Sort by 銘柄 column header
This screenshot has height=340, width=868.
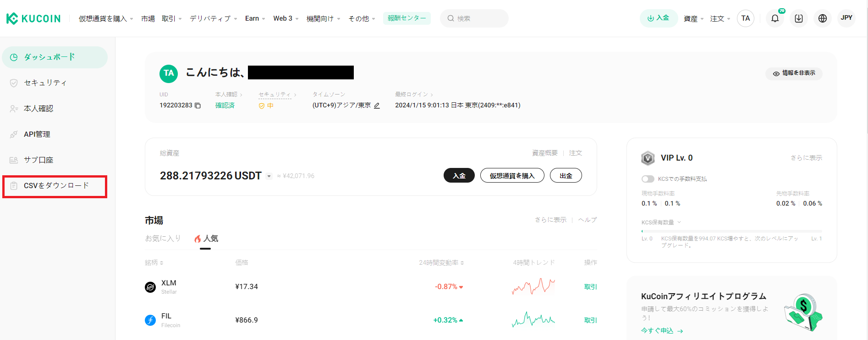154,263
